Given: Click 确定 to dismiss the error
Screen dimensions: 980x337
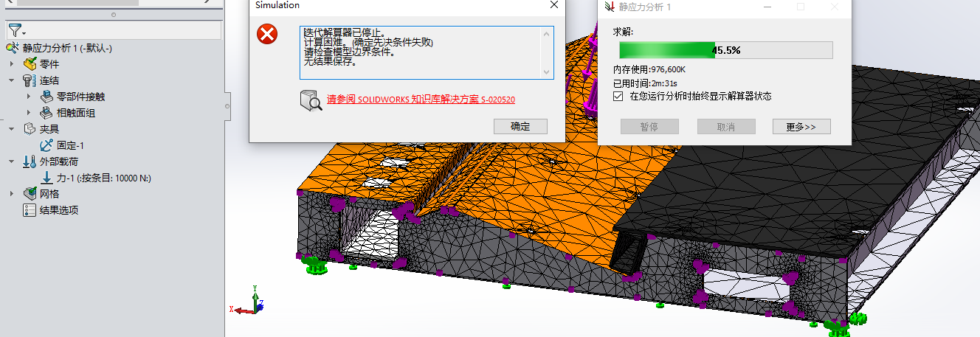Looking at the screenshot, I should [x=520, y=126].
